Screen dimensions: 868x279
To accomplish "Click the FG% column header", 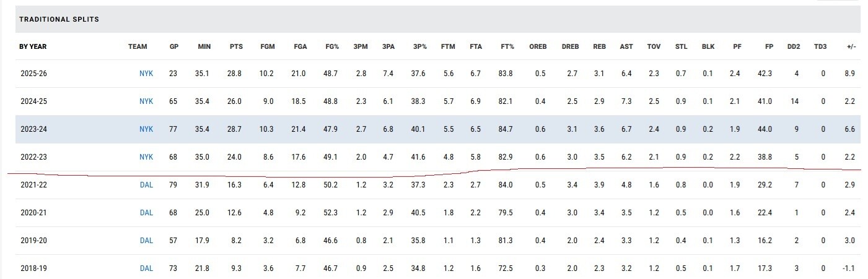I will [332, 46].
